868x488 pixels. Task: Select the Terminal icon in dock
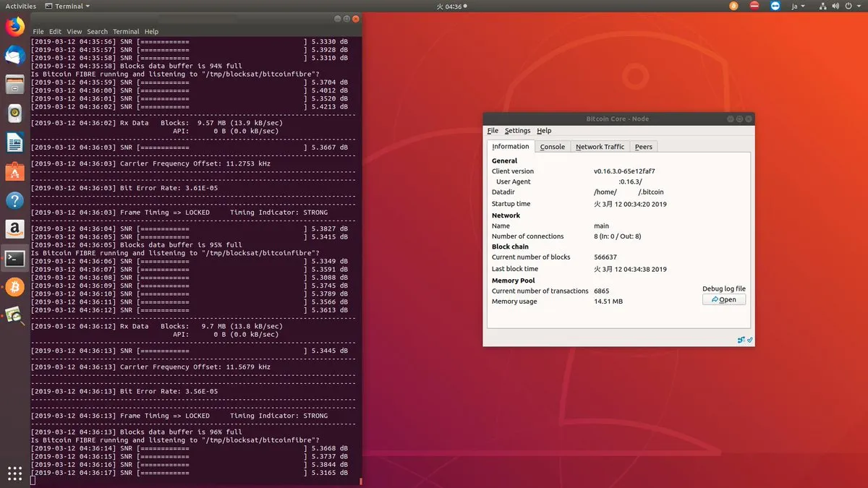click(x=14, y=258)
